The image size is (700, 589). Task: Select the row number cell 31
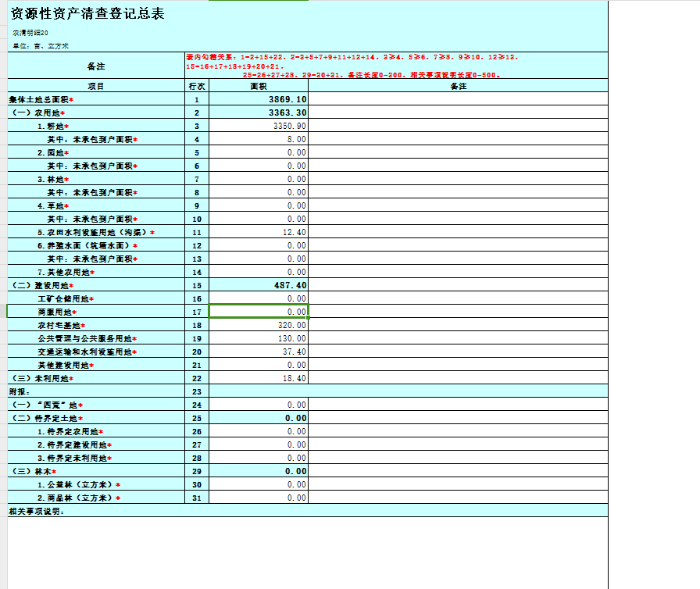tap(197, 498)
